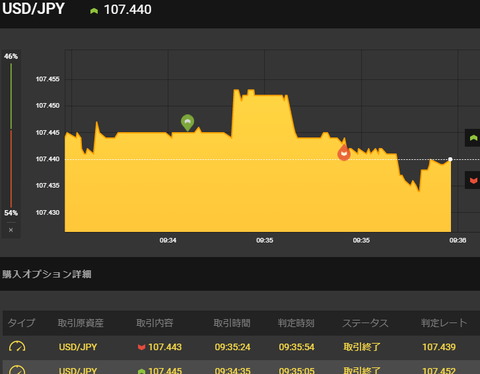Click the speedometer icon in the 107.443 row
The height and width of the screenshot is (374, 480).
pyautogui.click(x=17, y=347)
